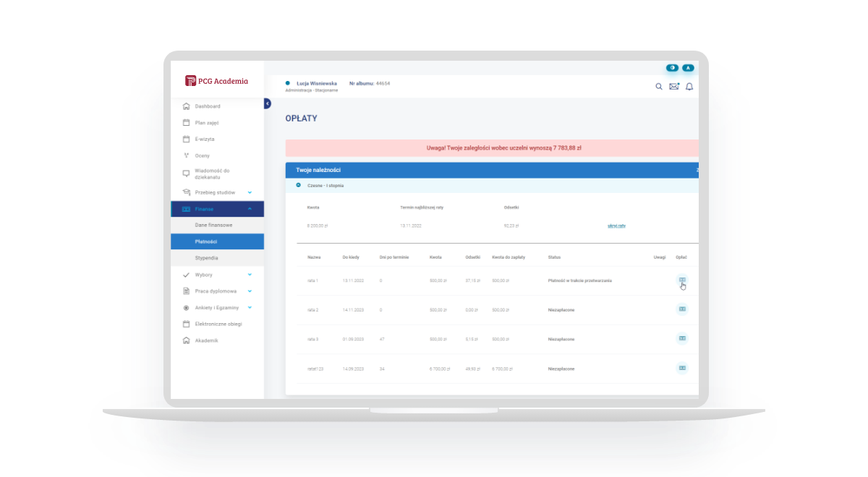The width and height of the screenshot is (868, 477).
Task: Toggle the high contrast mode button
Action: (x=673, y=68)
